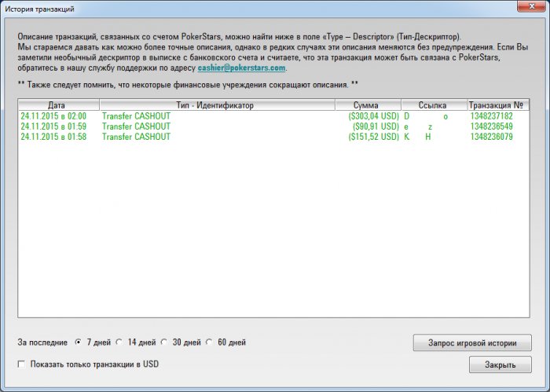Viewport: 550px width, 392px height.
Task: Sort by the Сумма column header
Action: 368,105
